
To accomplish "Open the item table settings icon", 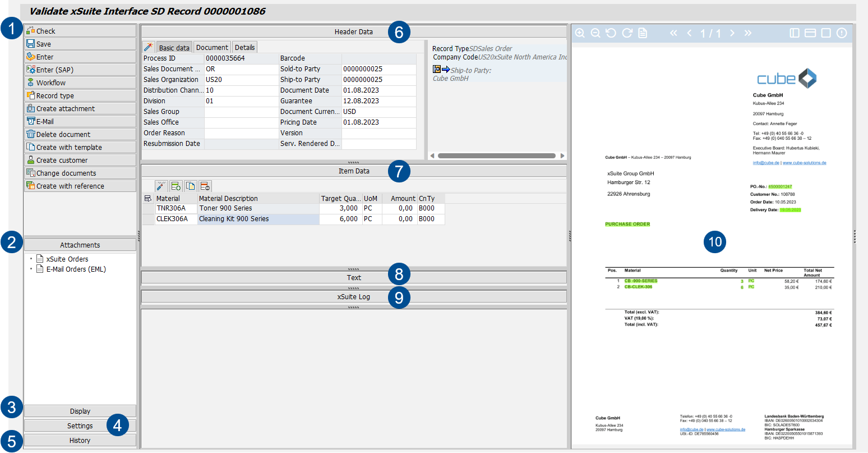I will click(148, 199).
